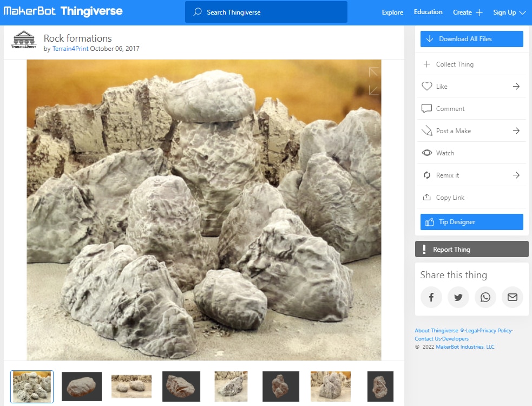Share the rocks via WhatsApp

pyautogui.click(x=485, y=297)
